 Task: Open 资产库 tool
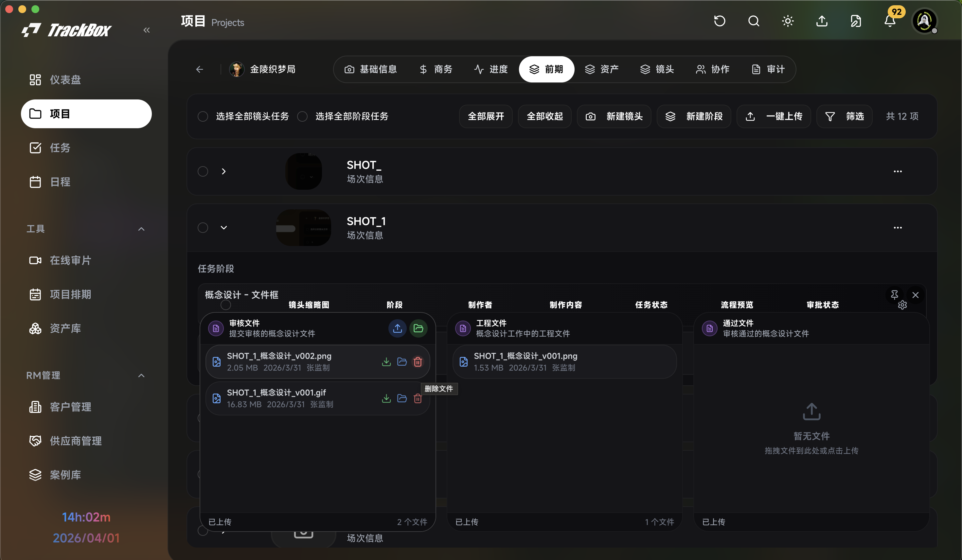click(86, 328)
